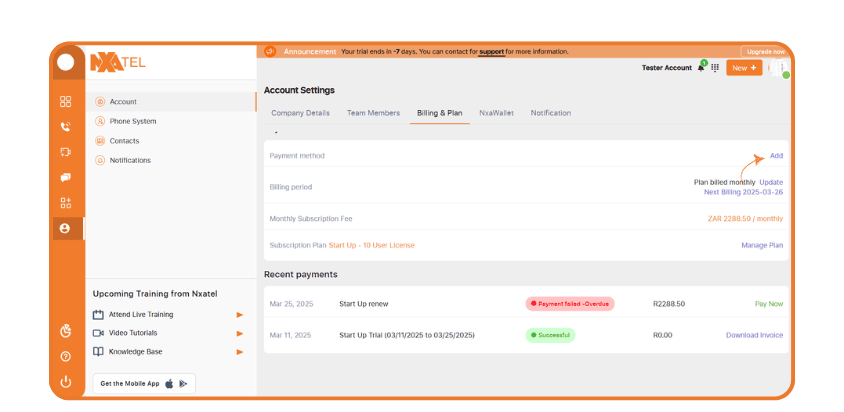Click Pay Now for Start Up renew
This screenshot has height=412, width=844.
[769, 304]
